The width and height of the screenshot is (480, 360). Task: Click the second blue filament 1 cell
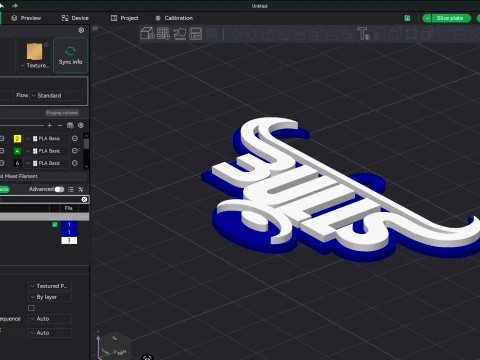[x=69, y=232]
